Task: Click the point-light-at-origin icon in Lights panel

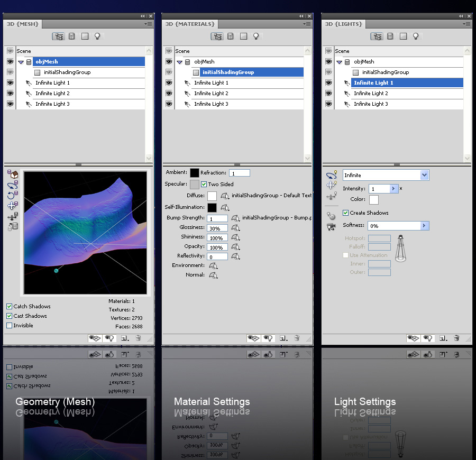Action: pyautogui.click(x=331, y=216)
